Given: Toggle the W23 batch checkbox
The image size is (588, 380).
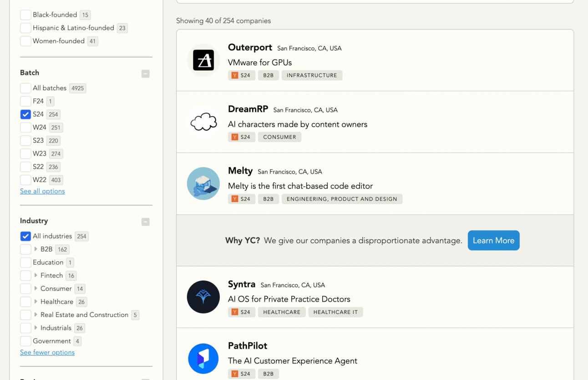Looking at the screenshot, I should (25, 154).
